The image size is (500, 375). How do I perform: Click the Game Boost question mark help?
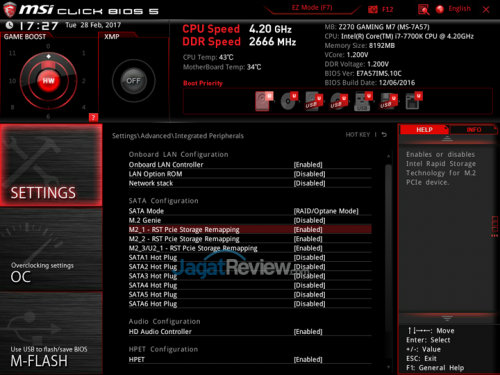[x=93, y=117]
